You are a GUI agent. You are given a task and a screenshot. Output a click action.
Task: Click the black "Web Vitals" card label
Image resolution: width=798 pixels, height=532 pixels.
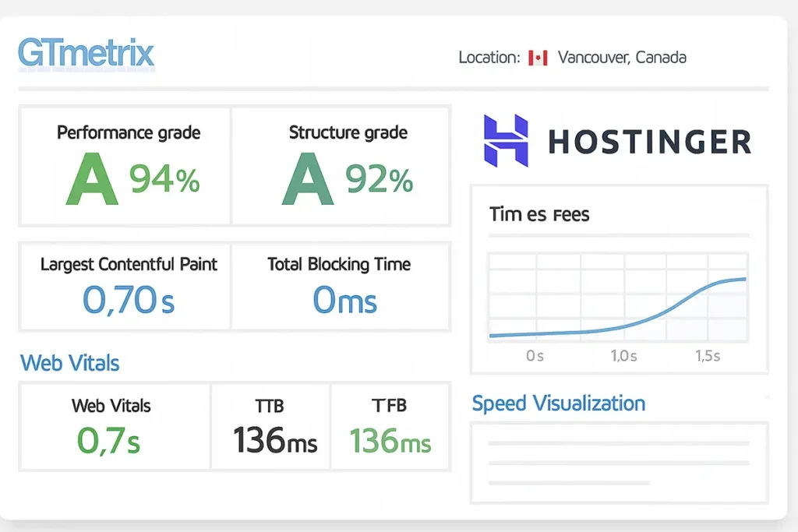tap(111, 406)
